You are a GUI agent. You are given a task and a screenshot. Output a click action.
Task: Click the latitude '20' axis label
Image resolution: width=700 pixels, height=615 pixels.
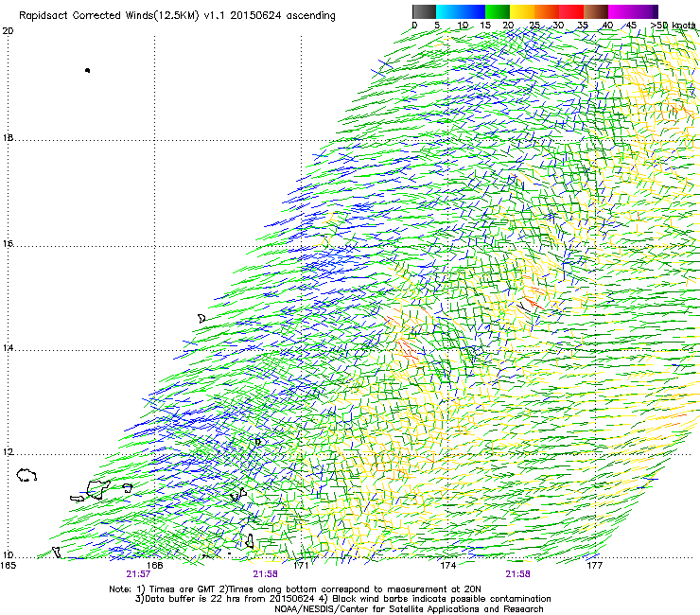click(8, 31)
